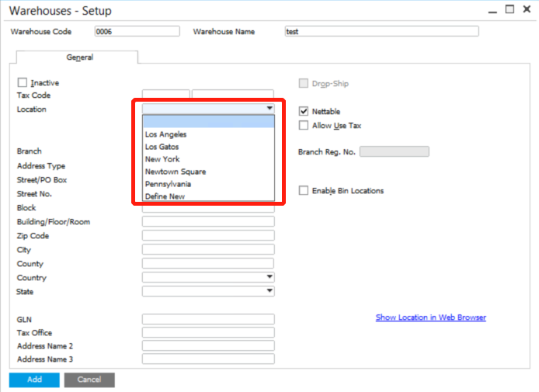Collapse the Location dropdown arrow
This screenshot has width=539, height=392.
click(269, 109)
